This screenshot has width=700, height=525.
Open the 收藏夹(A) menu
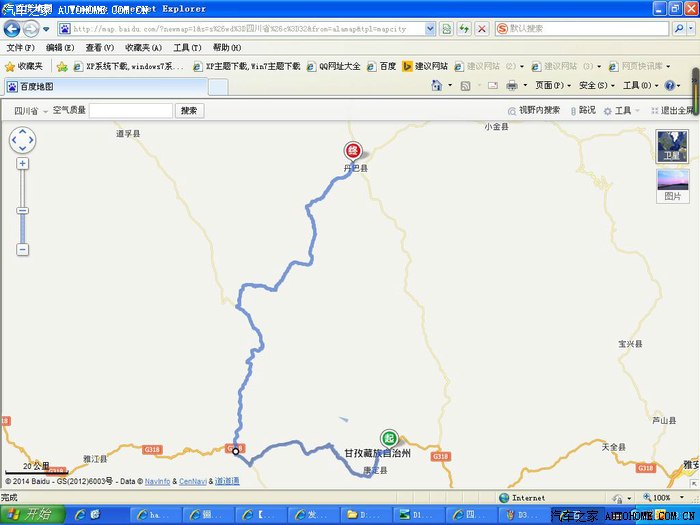pyautogui.click(x=143, y=47)
